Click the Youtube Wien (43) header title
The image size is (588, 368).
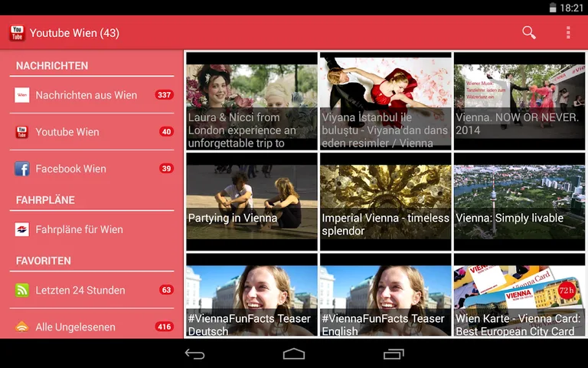[74, 33]
